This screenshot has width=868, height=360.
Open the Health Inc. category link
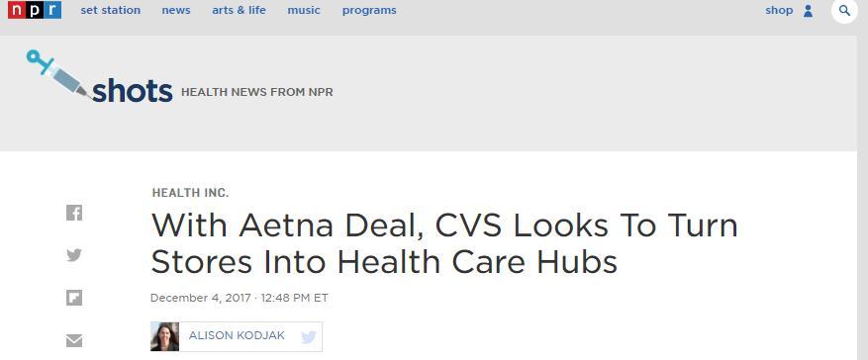click(x=190, y=193)
